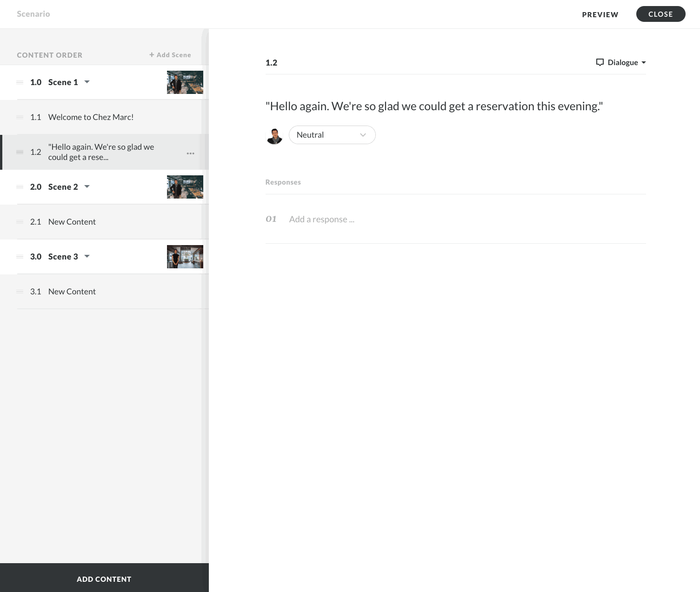Screen dimensions: 700x592
Task: Edit the dialogue text about reservation
Action: coord(434,106)
